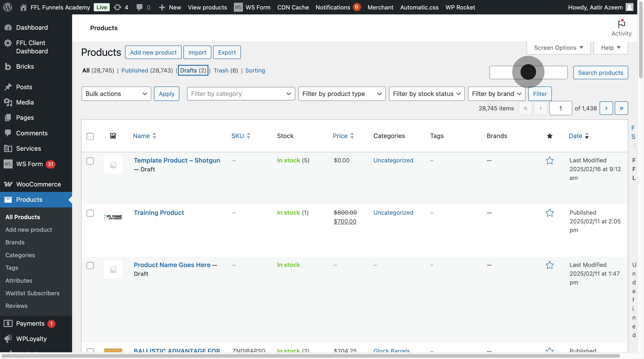Open the Filter by product type dropdown
This screenshot has width=644, height=359.
[342, 94]
